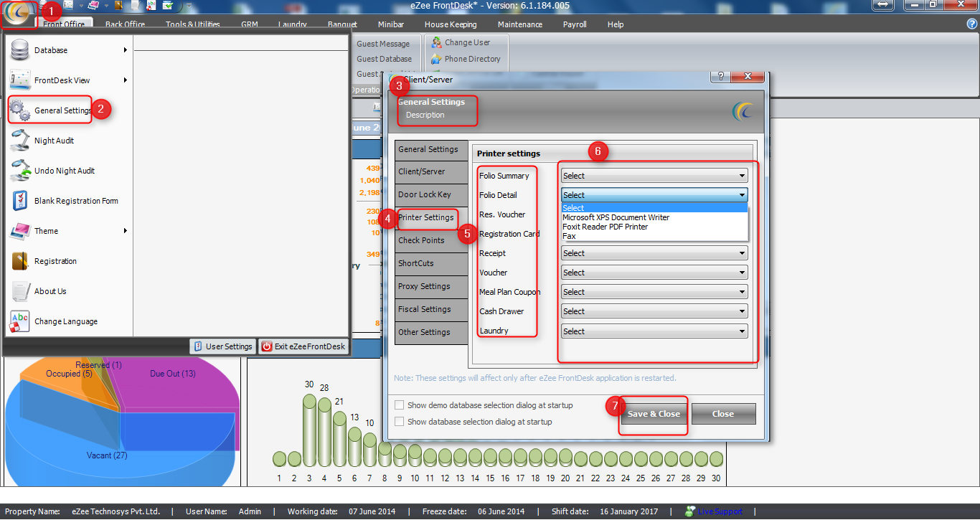The image size is (980, 520).
Task: Click the blank form icon in the quick access toolbar
Action: click(134, 5)
